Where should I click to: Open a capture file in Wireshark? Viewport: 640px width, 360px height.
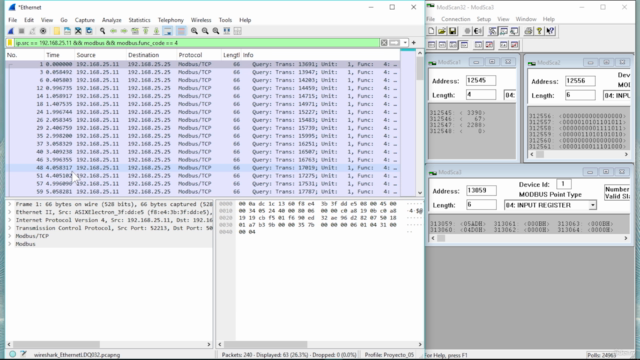(x=57, y=31)
